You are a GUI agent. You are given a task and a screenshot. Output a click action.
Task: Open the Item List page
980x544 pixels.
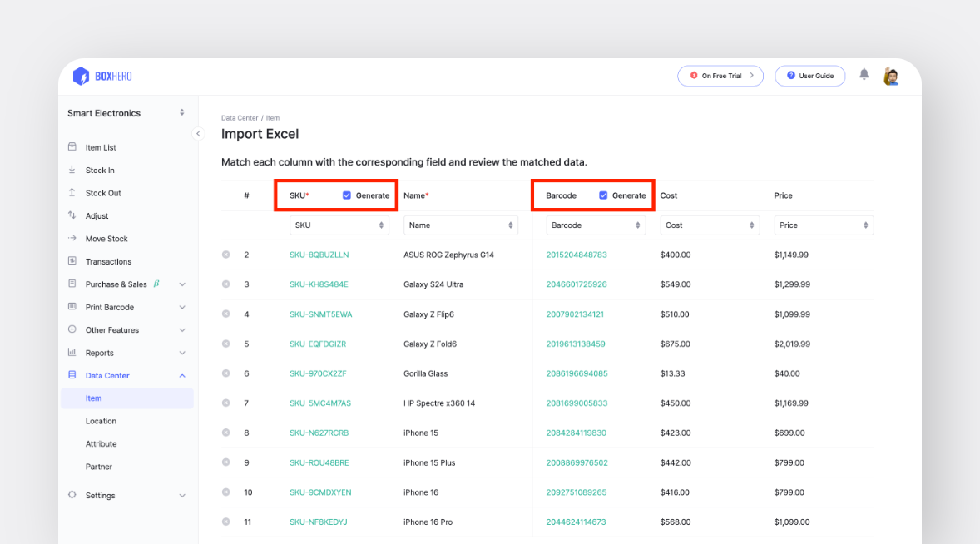tap(100, 146)
